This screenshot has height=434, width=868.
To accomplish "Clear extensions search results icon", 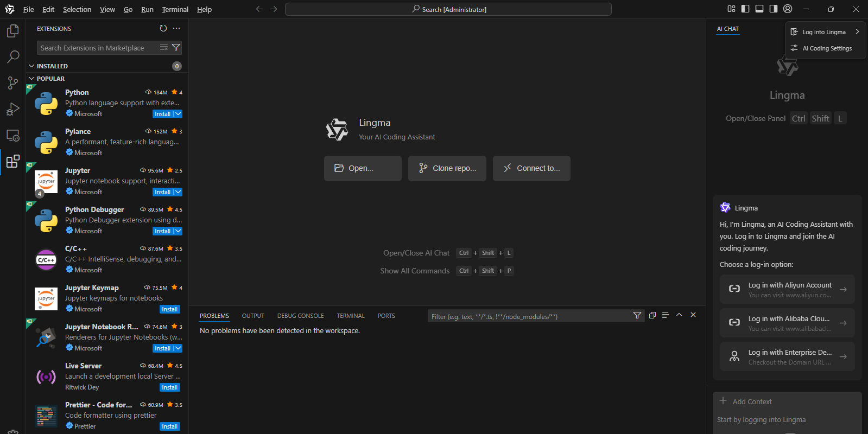I will click(x=164, y=48).
